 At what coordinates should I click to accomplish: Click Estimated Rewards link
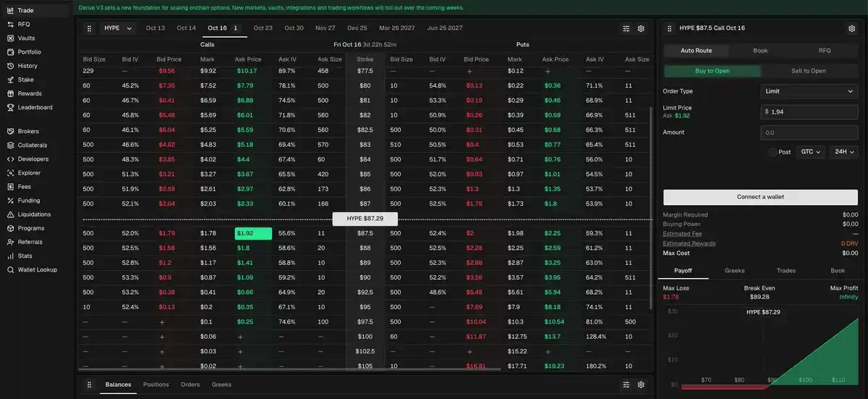689,243
